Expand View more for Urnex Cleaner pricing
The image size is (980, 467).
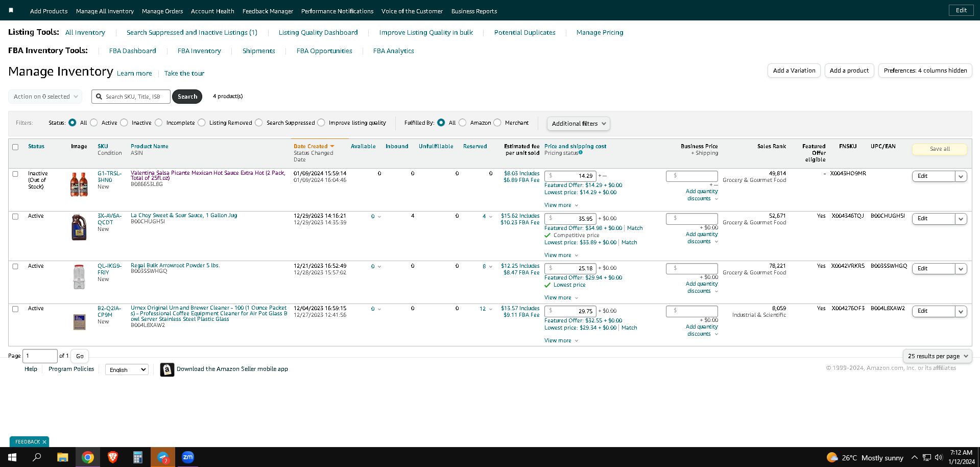[x=561, y=341]
